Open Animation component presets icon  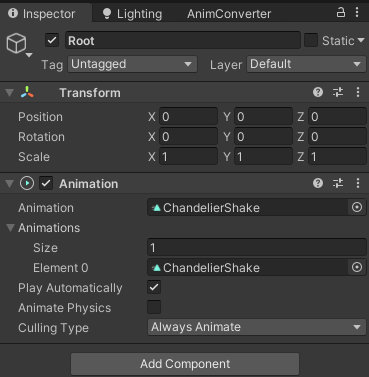pyautogui.click(x=338, y=183)
